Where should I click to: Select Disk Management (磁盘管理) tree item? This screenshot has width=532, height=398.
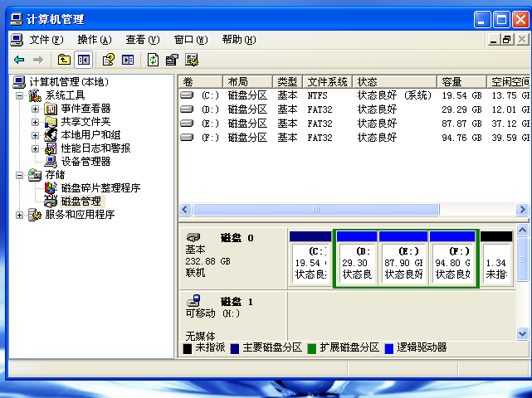pyautogui.click(x=81, y=201)
